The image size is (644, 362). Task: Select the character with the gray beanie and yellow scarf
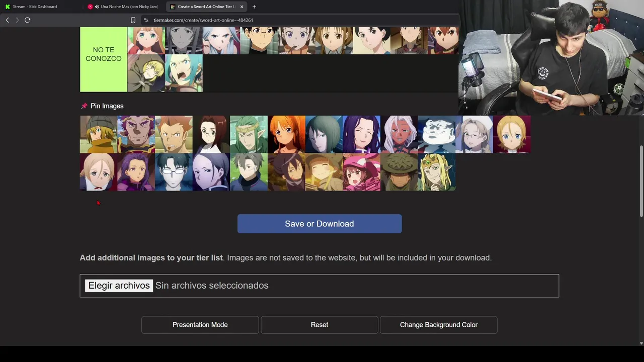point(99,134)
